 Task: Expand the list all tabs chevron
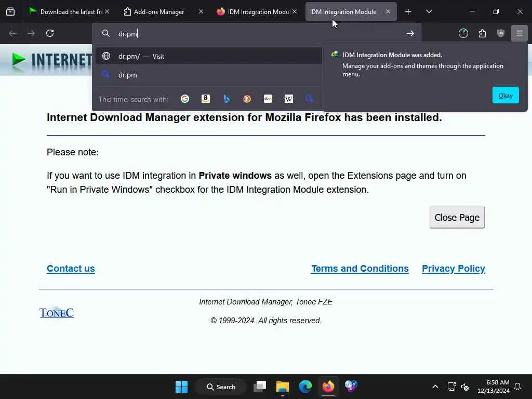(429, 11)
